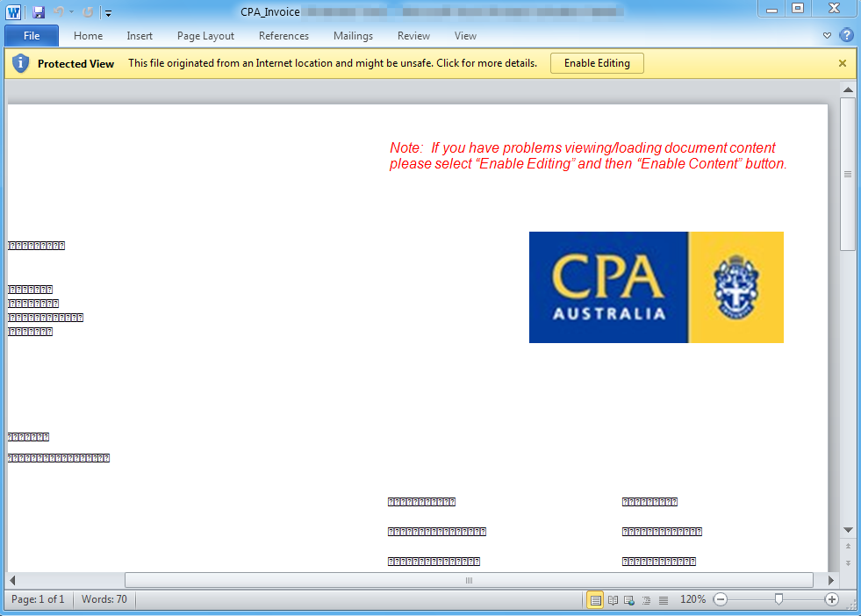
Task: Open the References tab
Action: 283,36
